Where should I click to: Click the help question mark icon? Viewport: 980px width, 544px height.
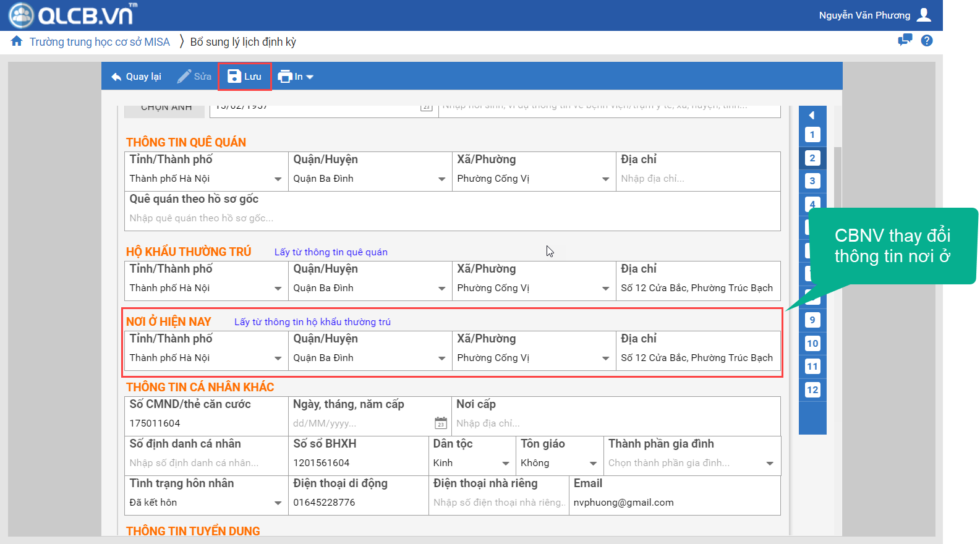[926, 41]
